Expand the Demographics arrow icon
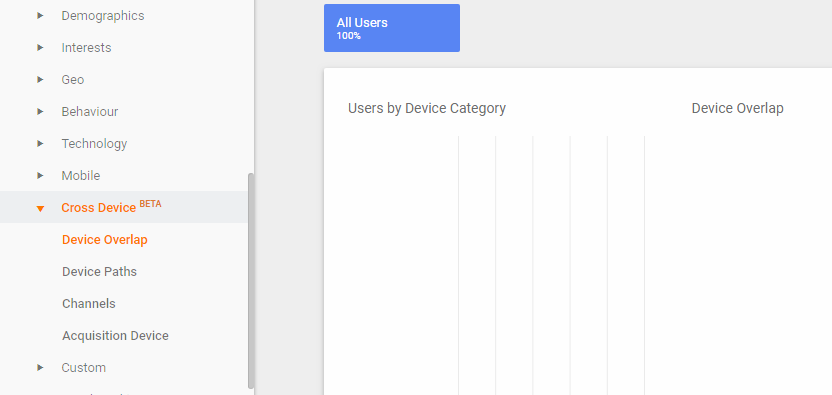 [x=40, y=16]
